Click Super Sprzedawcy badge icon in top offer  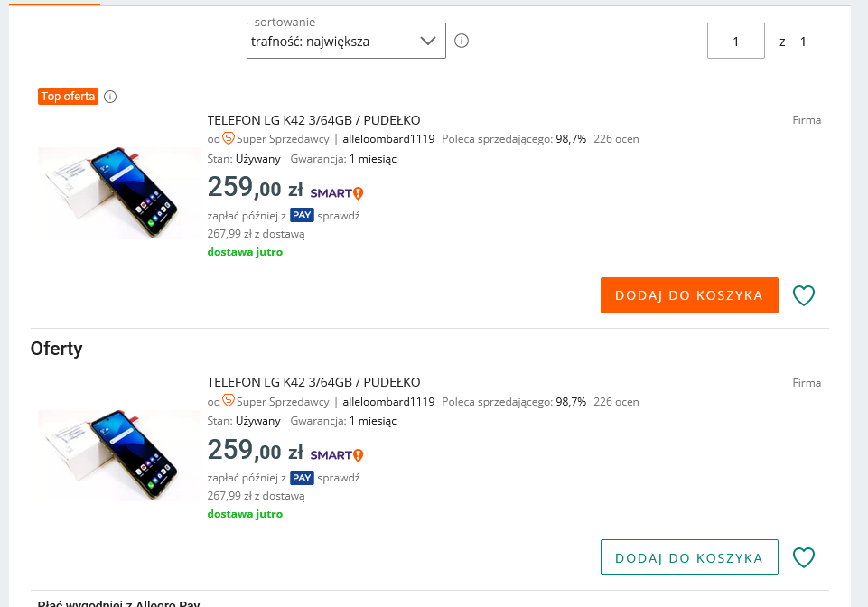coord(229,138)
